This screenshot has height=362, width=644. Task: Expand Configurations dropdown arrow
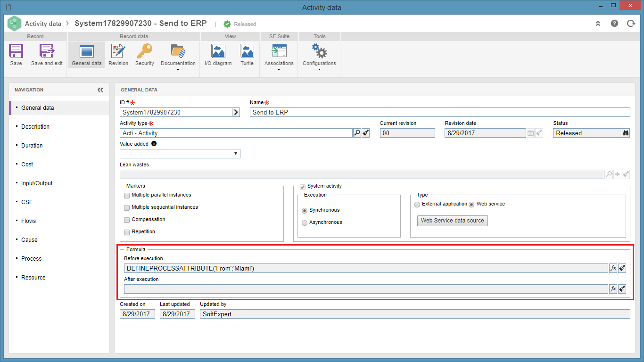[319, 70]
